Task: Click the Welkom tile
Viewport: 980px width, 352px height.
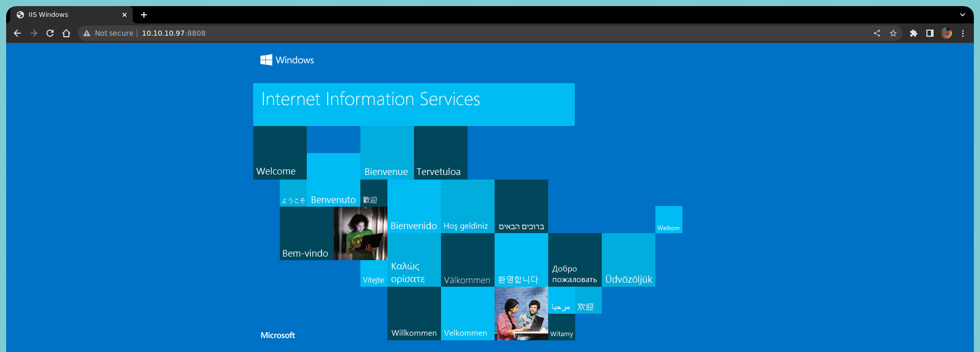Action: 669,219
